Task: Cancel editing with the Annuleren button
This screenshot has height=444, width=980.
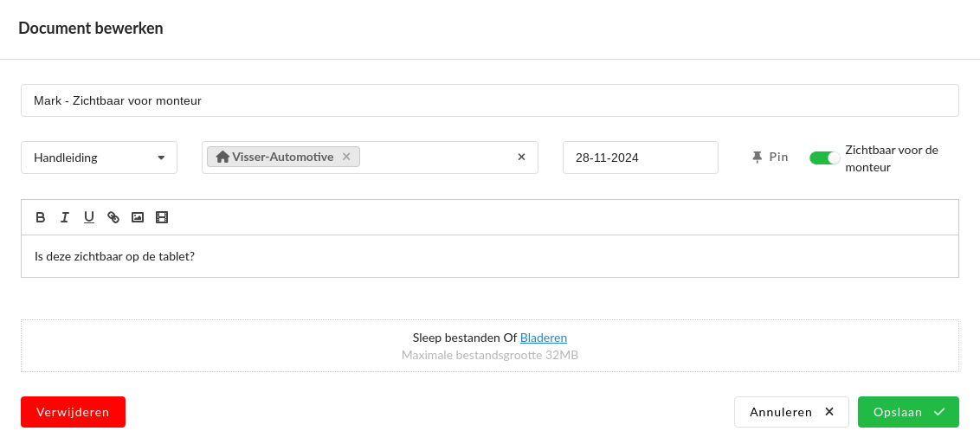Action: [x=790, y=412]
